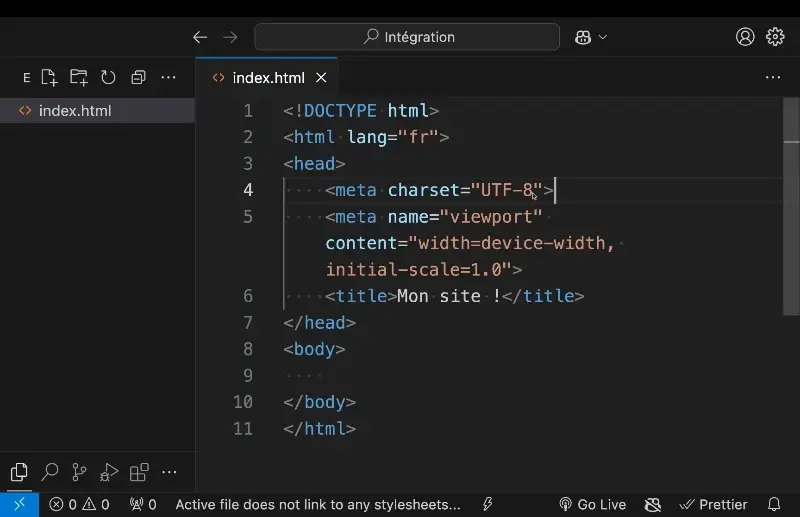This screenshot has width=800, height=517.
Task: Click the html lang="fr" line
Action: (366, 137)
